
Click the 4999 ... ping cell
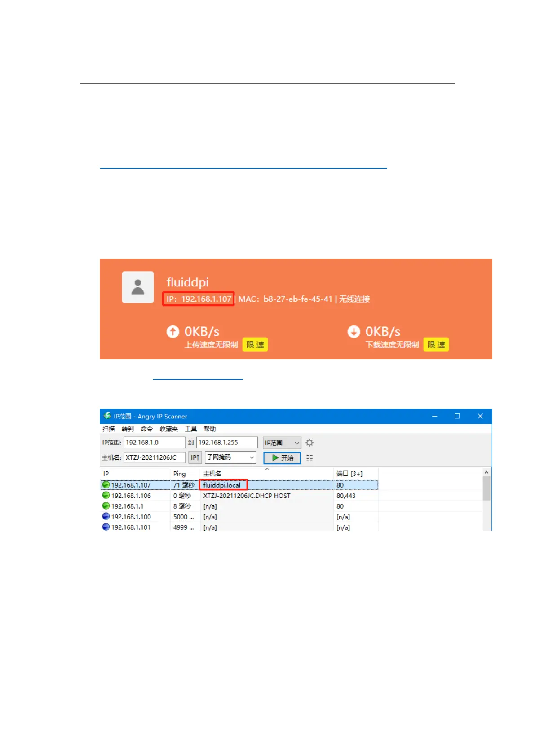tap(183, 527)
